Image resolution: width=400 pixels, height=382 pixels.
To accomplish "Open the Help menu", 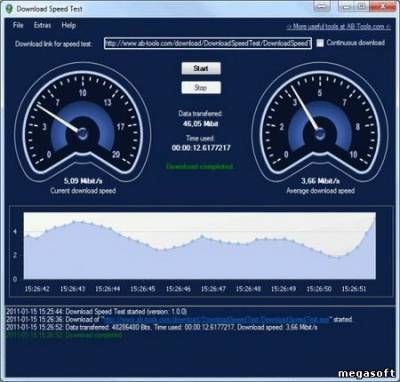I will pyautogui.click(x=68, y=25).
